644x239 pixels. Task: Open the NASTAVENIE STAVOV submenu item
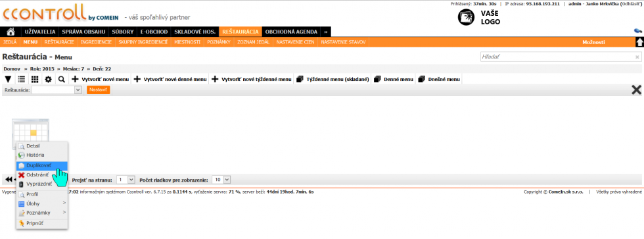(x=343, y=42)
